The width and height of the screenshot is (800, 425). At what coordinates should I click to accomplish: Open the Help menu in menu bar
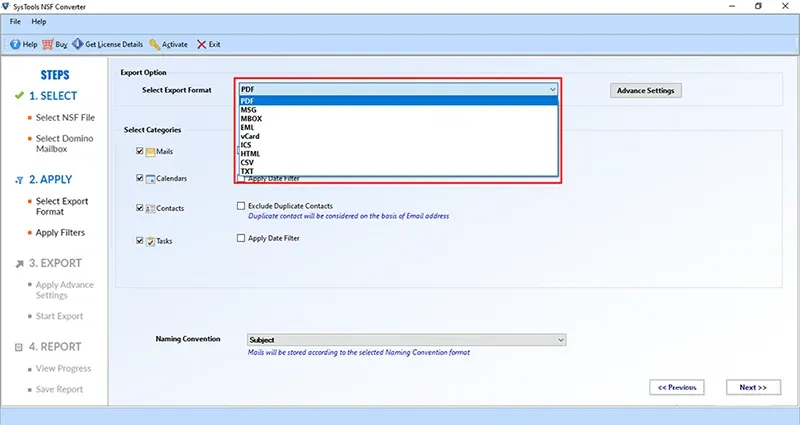click(39, 21)
